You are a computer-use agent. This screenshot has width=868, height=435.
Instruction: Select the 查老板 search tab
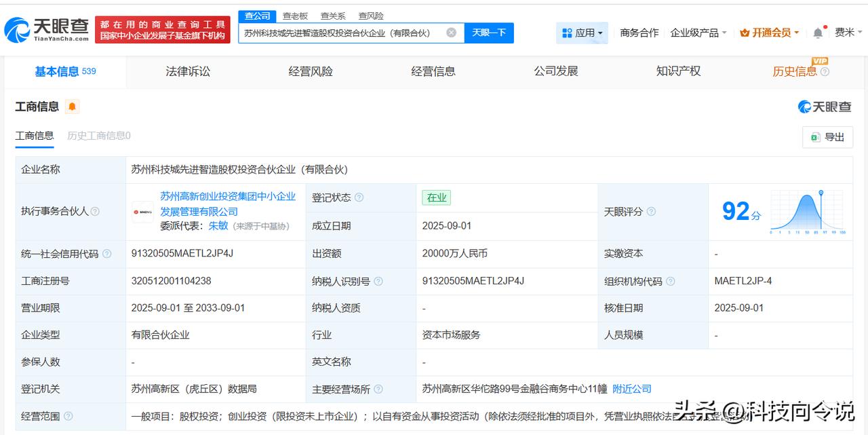(295, 16)
